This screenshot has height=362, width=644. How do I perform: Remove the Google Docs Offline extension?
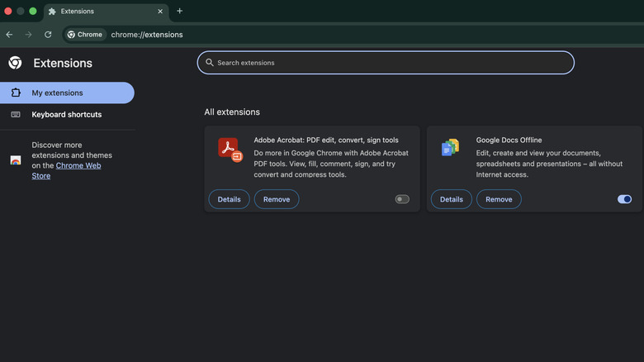tap(499, 199)
